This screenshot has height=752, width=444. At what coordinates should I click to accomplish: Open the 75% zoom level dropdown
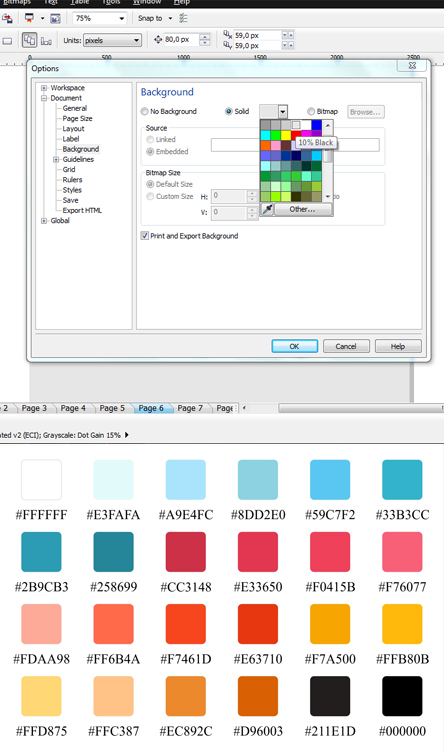tap(99, 18)
